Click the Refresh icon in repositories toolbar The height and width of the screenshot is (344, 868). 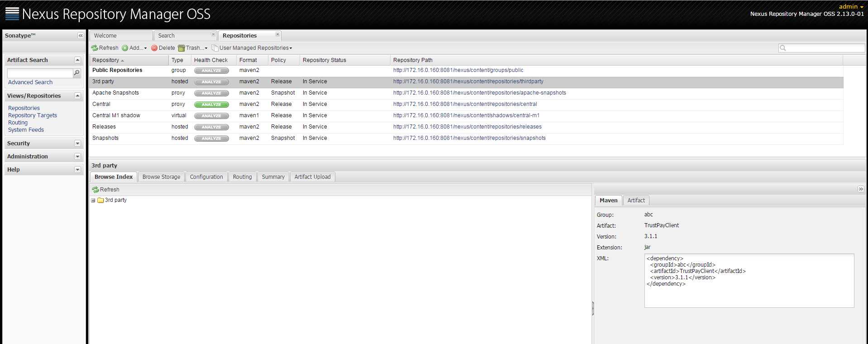pos(95,48)
